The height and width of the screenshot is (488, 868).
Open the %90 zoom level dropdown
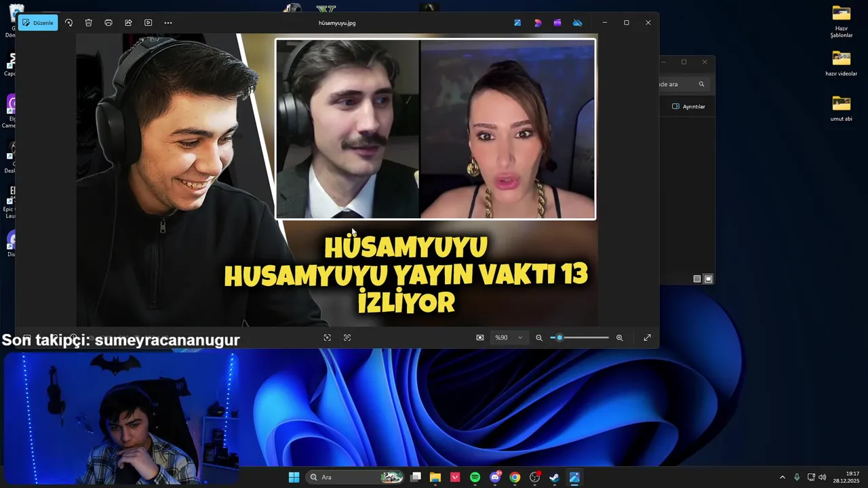pos(509,338)
